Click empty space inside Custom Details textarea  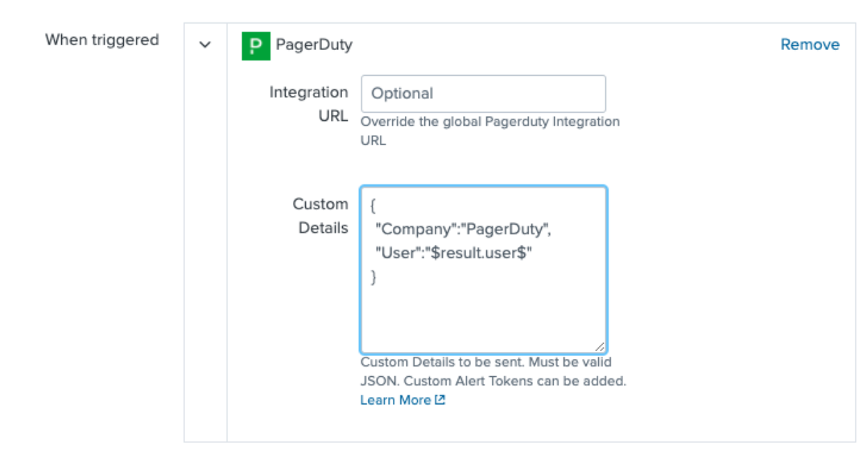[483, 316]
